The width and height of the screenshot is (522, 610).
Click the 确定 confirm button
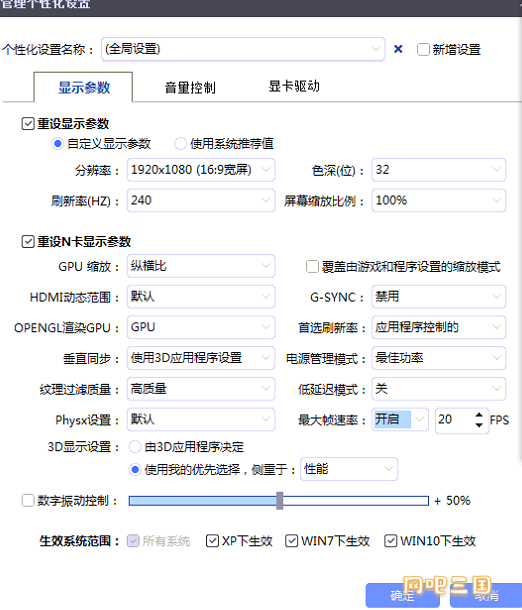[403, 595]
